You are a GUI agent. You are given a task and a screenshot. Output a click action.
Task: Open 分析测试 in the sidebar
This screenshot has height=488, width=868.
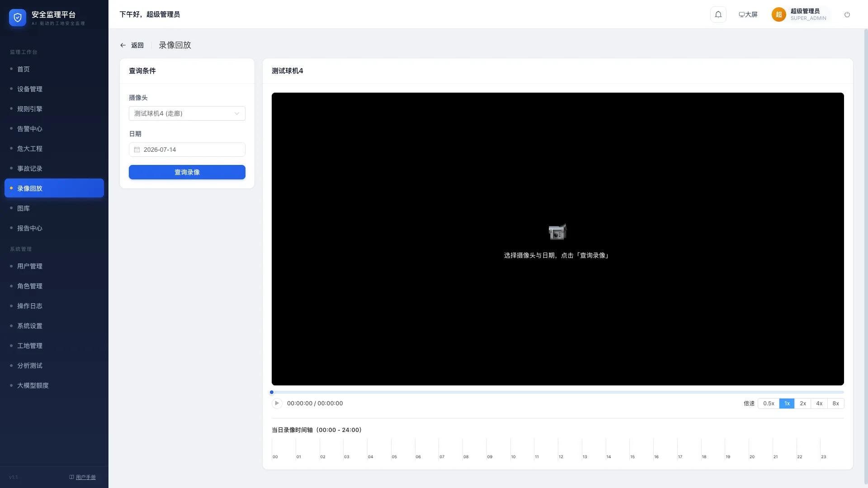pyautogui.click(x=54, y=366)
